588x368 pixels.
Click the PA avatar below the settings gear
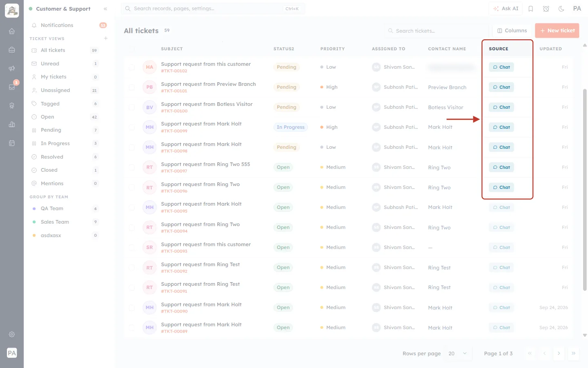tap(12, 353)
